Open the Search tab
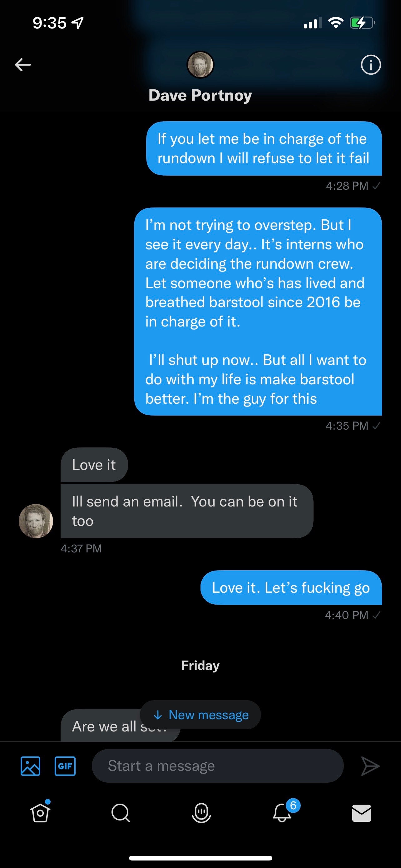Screen dimensions: 401x868 coord(120,813)
